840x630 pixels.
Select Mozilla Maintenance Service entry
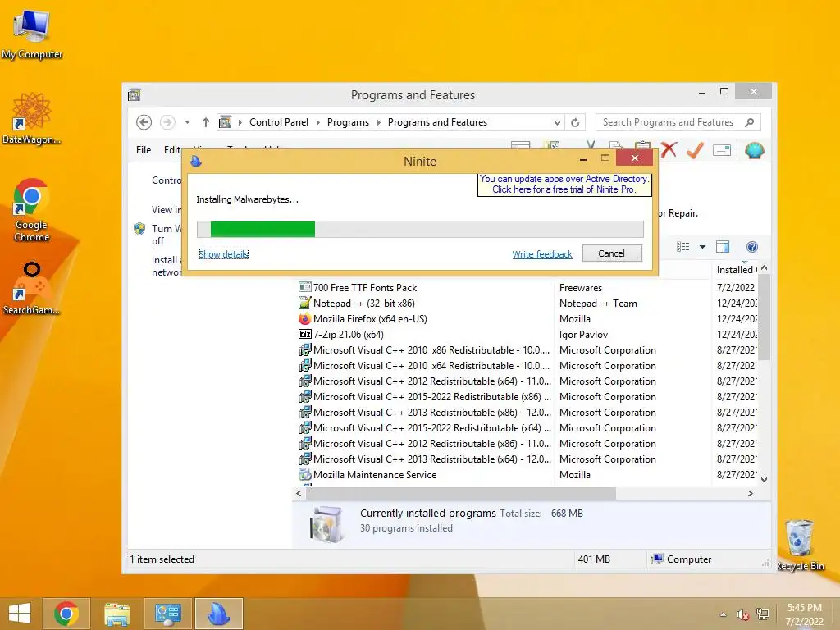(374, 475)
